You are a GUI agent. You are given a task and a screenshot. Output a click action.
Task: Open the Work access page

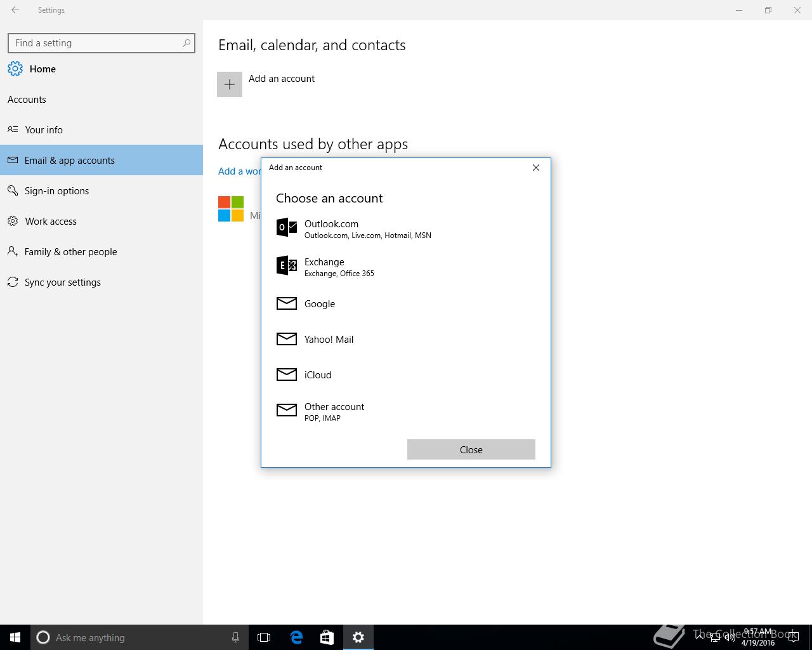pos(101,221)
